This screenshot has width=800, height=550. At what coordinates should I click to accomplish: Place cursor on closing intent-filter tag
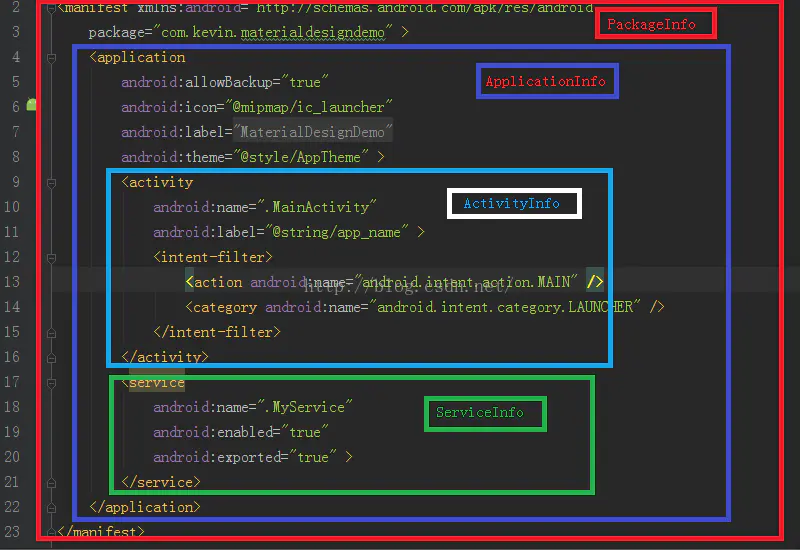click(x=217, y=332)
